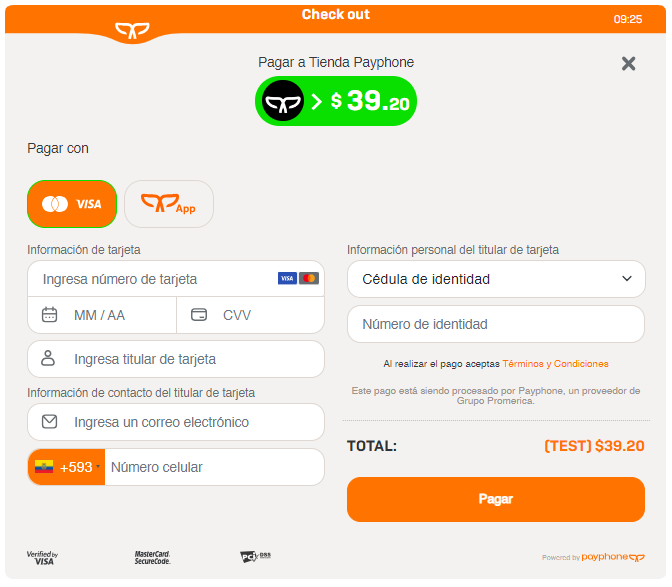Click the Número celular input field

click(x=214, y=467)
